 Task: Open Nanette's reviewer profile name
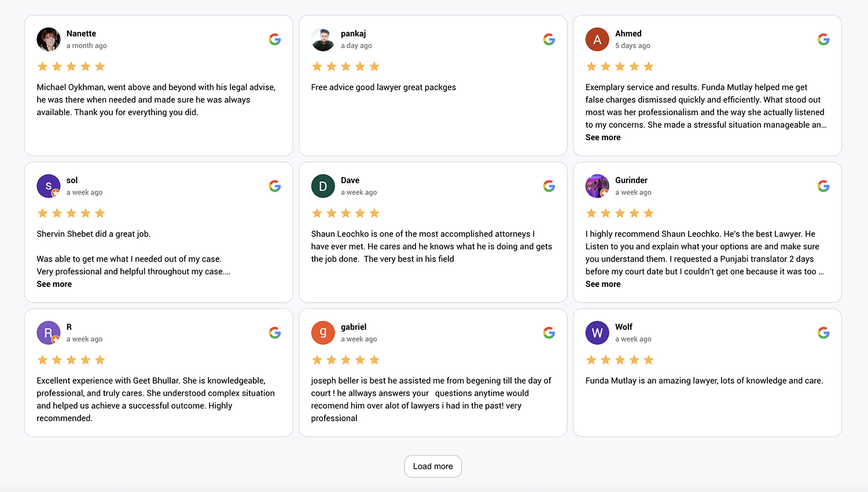(x=81, y=33)
